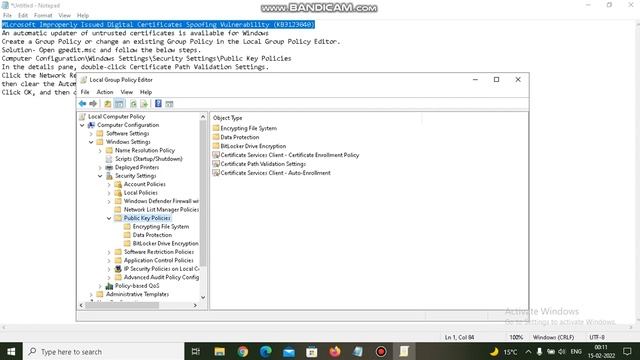Open Microsoft Store from taskbar
640x360 pixels.
pos(312,351)
